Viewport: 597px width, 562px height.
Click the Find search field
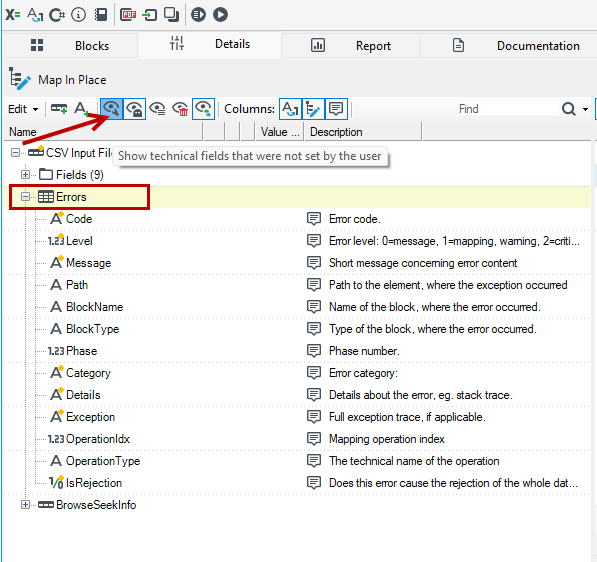[x=507, y=109]
